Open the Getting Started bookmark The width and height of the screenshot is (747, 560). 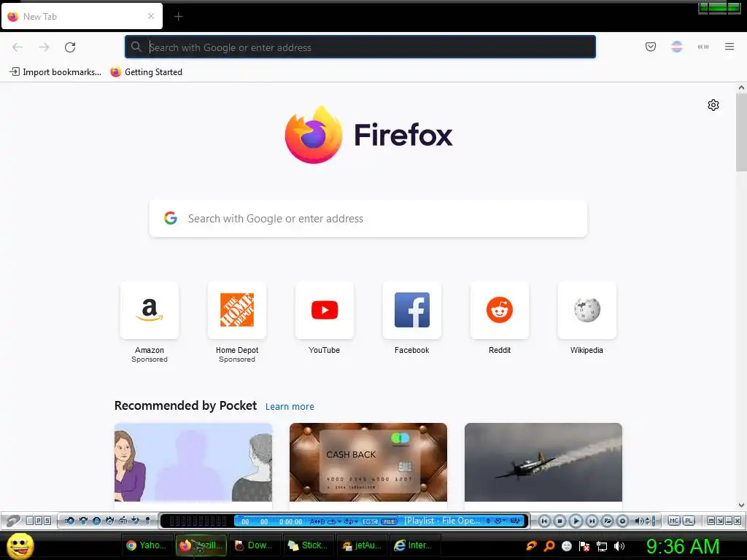point(146,72)
